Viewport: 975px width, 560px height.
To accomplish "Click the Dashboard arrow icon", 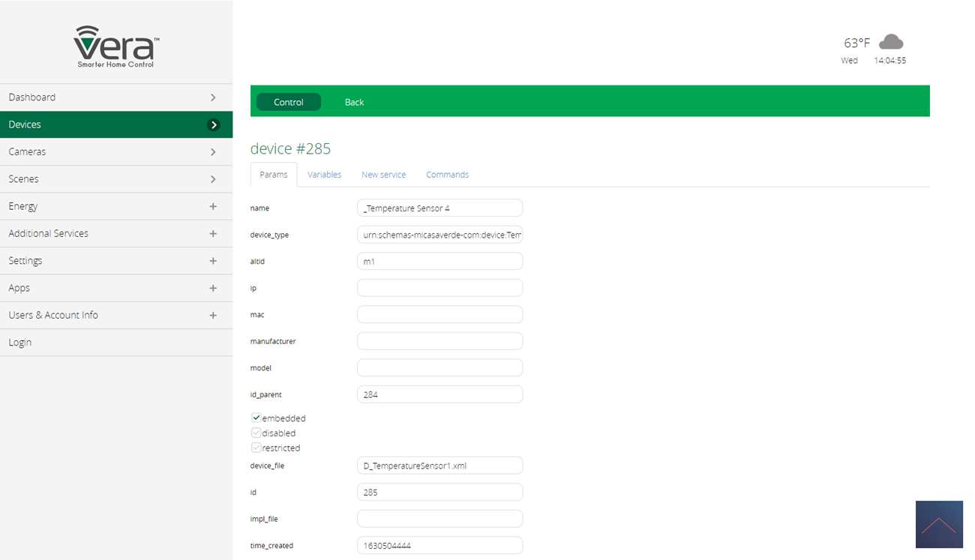I will [x=214, y=97].
